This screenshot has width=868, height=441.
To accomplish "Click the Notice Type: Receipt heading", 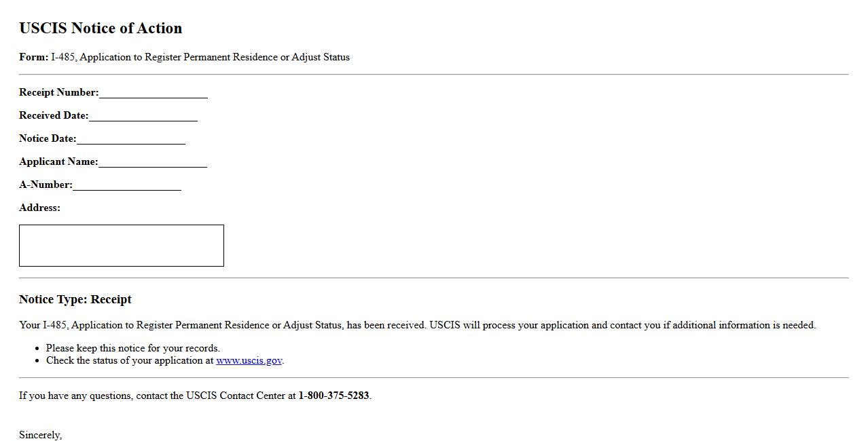I will tap(75, 299).
